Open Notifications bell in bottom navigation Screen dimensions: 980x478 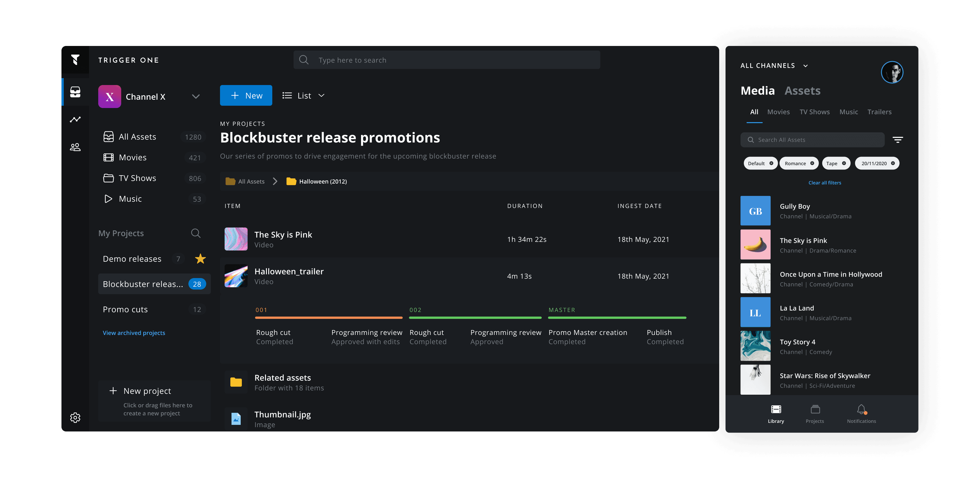861,414
